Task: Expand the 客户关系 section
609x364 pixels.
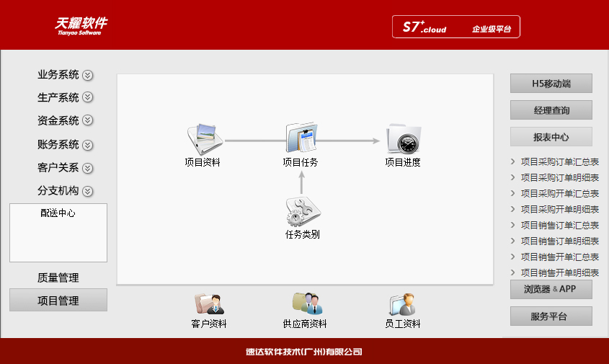Action: click(x=88, y=168)
